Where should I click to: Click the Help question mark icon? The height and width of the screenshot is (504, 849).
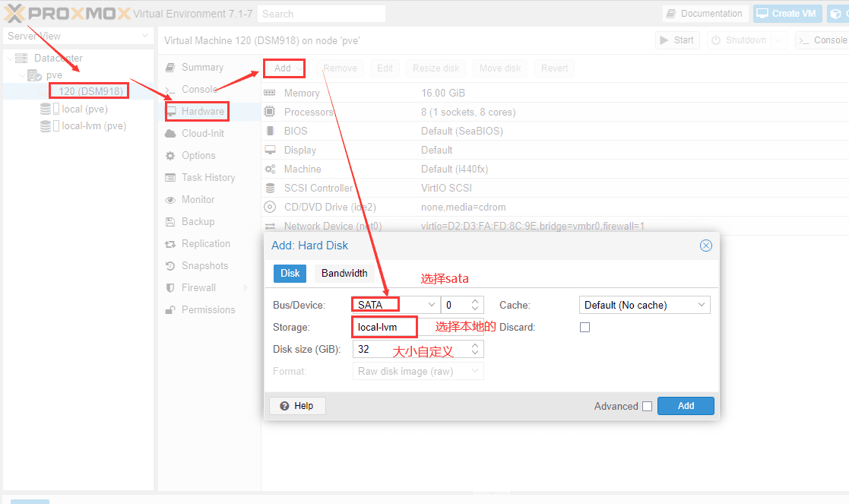click(x=284, y=406)
